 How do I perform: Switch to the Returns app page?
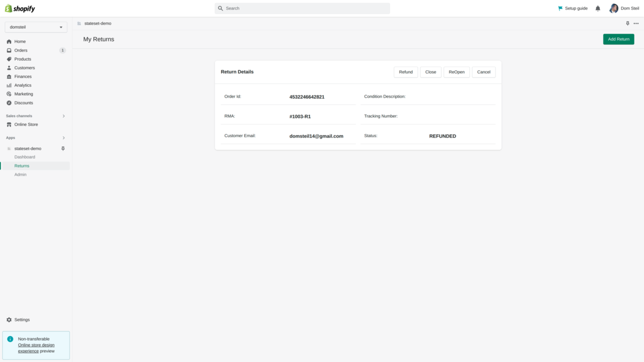[22, 166]
